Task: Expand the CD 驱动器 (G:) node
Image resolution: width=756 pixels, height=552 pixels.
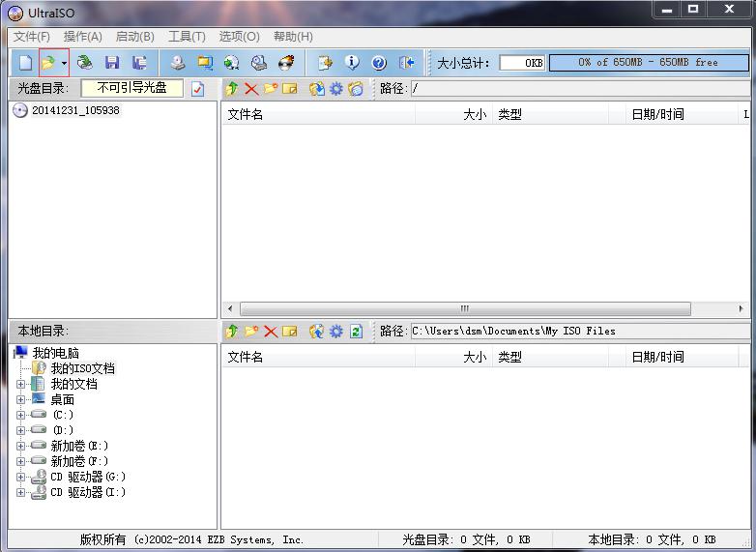Action: coord(20,477)
